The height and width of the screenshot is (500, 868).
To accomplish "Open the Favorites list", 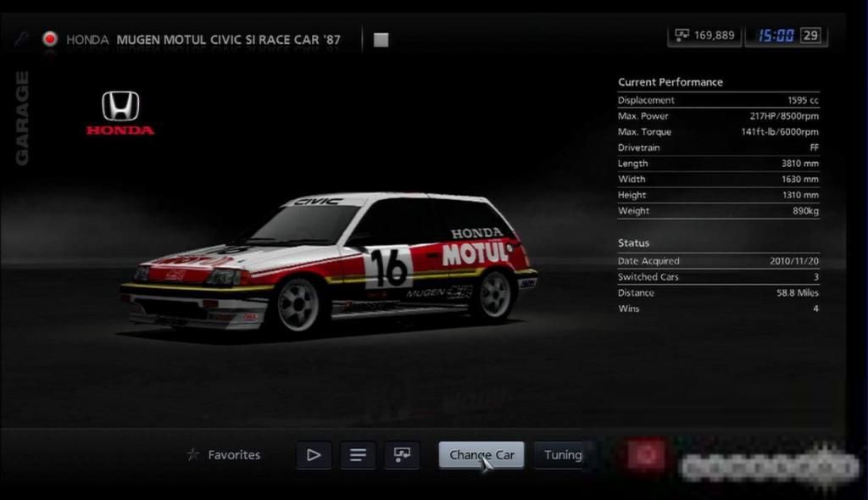I will click(234, 454).
